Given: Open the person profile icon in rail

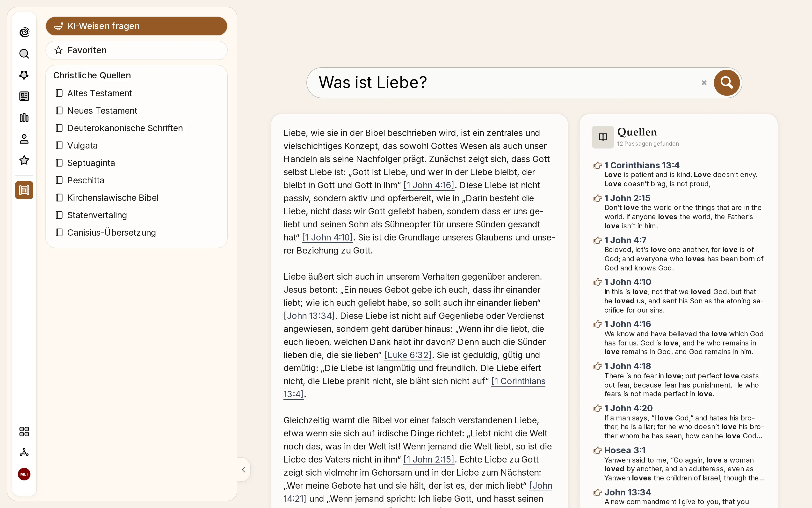Looking at the screenshot, I should [x=24, y=139].
